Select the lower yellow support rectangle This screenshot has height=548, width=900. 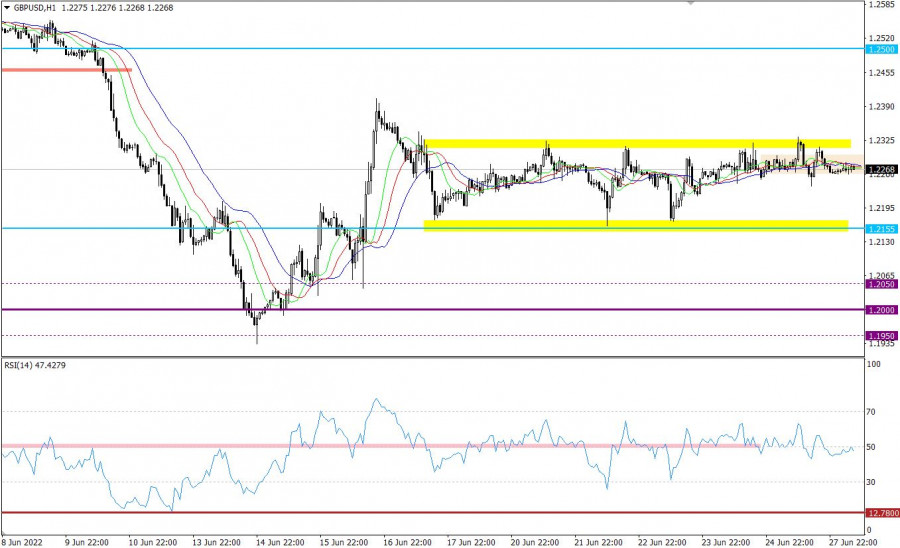coord(636,226)
